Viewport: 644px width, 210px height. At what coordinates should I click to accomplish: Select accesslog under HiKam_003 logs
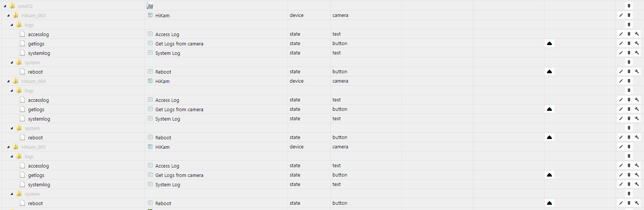coord(38,34)
